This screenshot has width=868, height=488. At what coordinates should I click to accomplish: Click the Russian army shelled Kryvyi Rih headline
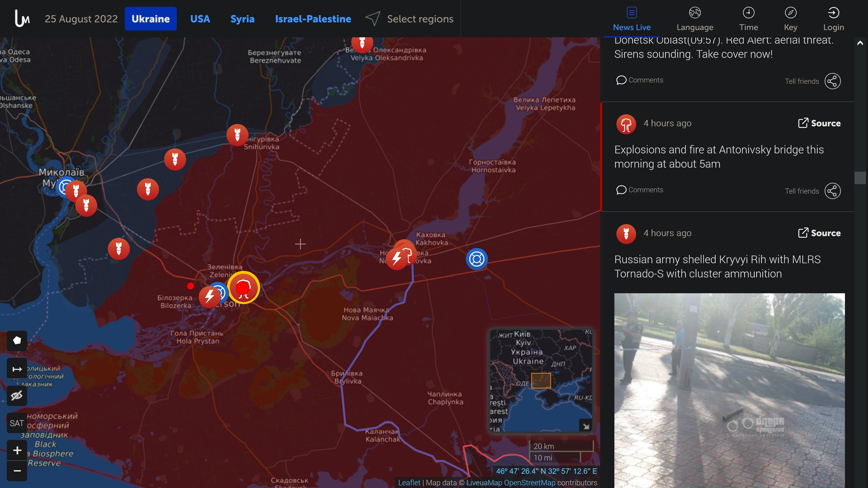(x=717, y=266)
